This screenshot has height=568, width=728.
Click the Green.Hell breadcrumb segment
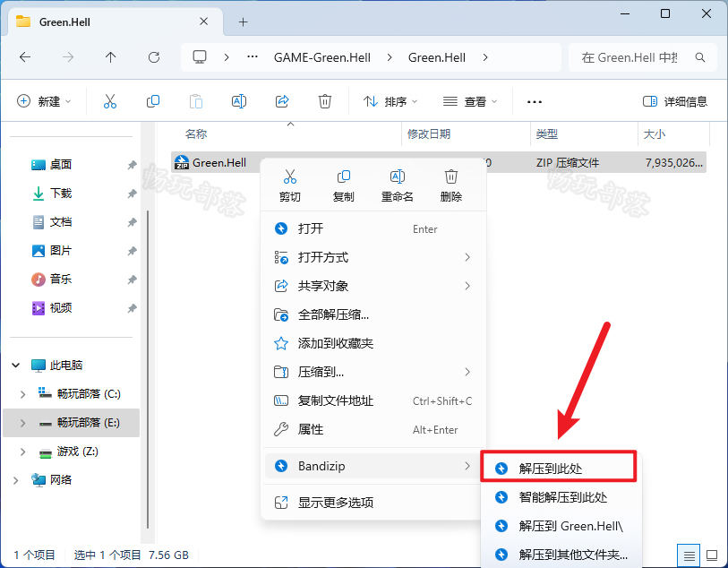coord(436,57)
